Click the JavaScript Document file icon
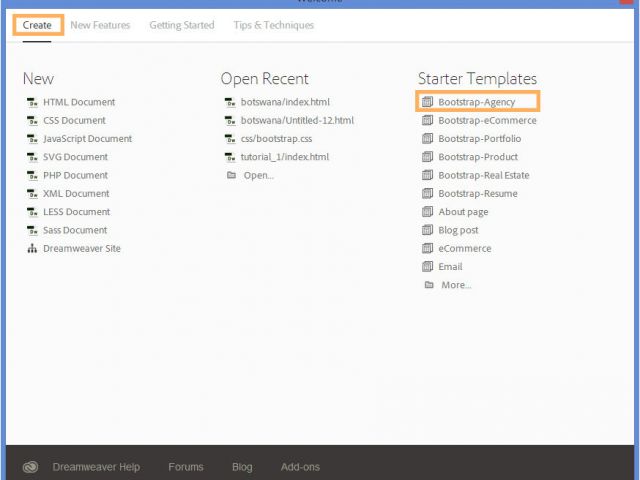Viewport: 640px width, 480px height. pyautogui.click(x=32, y=139)
